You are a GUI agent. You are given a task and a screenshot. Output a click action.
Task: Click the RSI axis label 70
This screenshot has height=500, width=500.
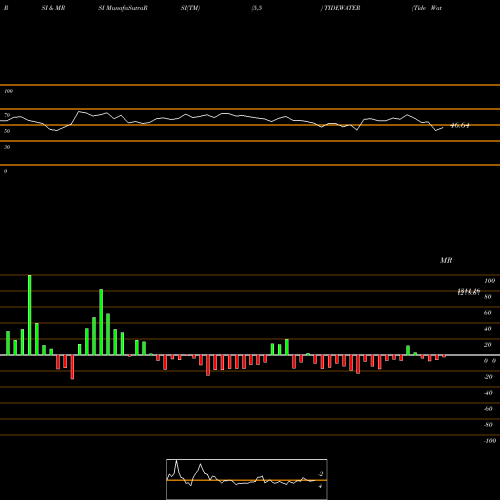7,115
